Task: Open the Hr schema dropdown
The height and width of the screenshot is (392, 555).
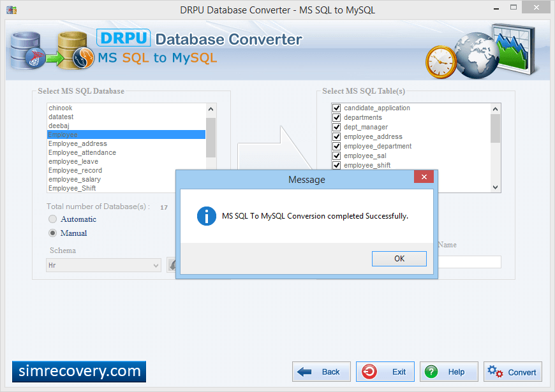Action: click(x=103, y=265)
